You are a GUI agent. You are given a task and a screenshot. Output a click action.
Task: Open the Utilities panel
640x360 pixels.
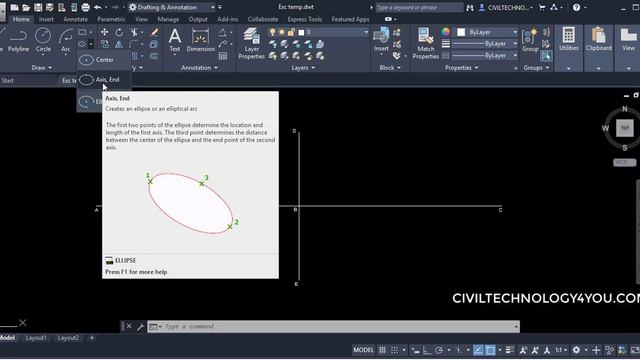569,40
